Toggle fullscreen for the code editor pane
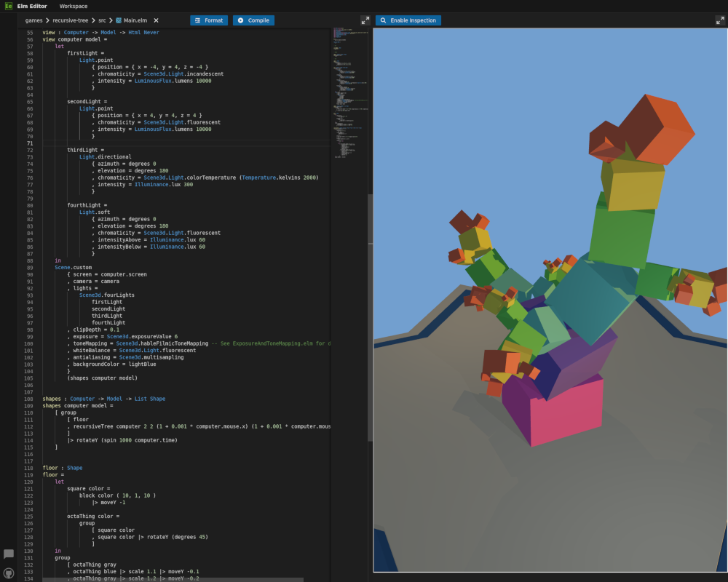728x582 pixels. click(x=365, y=20)
